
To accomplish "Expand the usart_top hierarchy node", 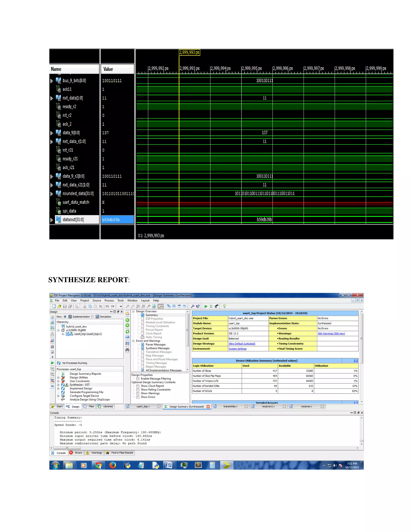I will pyautogui.click(x=63, y=334).
